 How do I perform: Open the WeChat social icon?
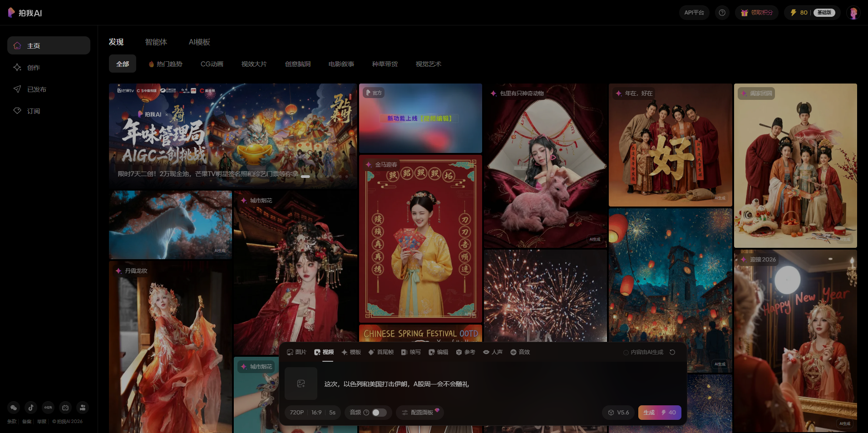(x=14, y=408)
